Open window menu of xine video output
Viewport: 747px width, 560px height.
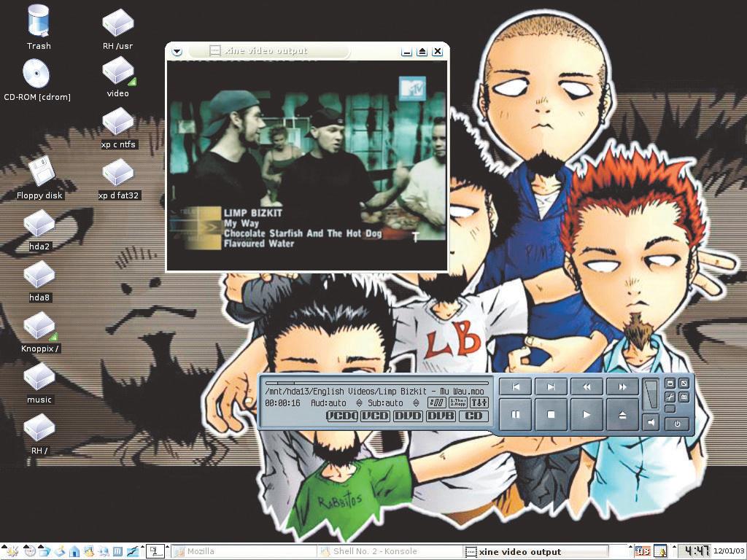(x=177, y=52)
